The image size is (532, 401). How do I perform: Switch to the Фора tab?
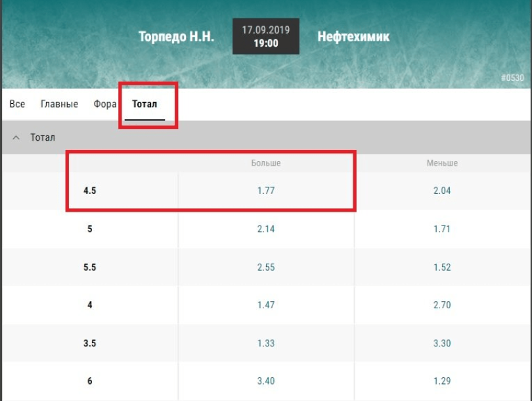coord(105,104)
